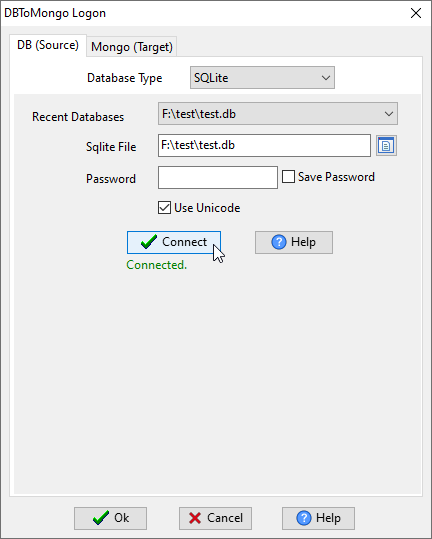432x539 pixels.
Task: Click the red X icon on Cancel
Action: [195, 518]
